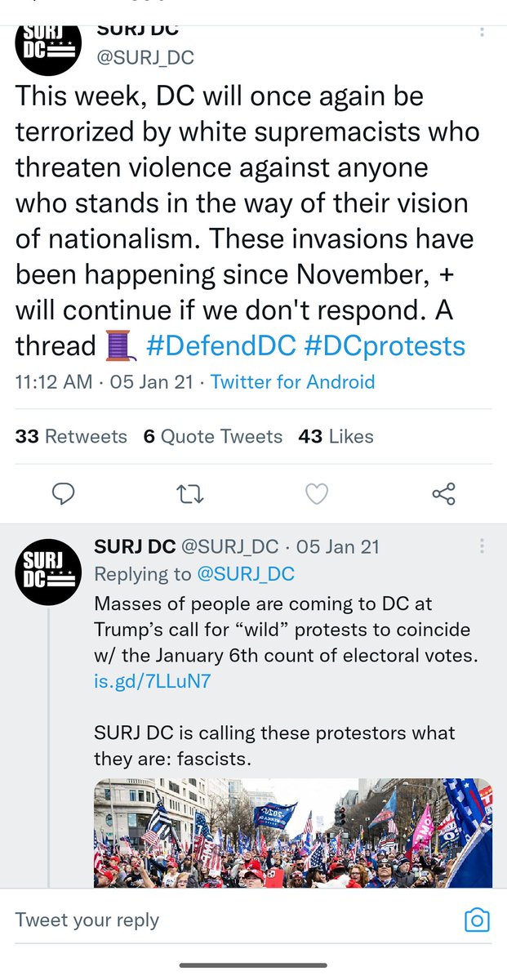Open camera icon in reply bar
Screen dimensions: 507x980
coord(476,920)
